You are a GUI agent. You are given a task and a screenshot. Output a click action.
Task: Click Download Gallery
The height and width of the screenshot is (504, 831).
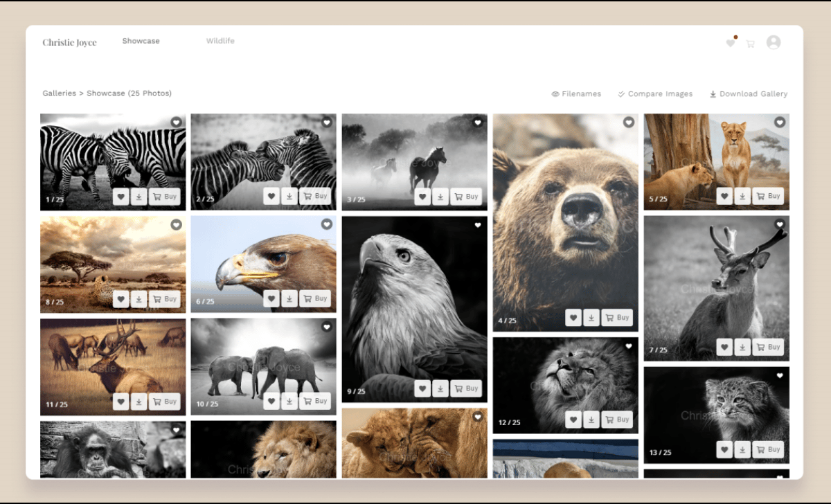(x=748, y=94)
